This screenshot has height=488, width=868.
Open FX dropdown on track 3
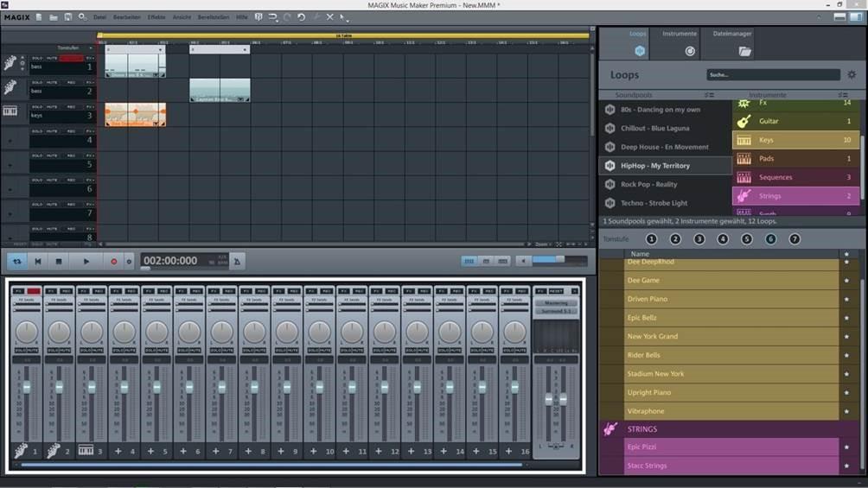(90, 107)
